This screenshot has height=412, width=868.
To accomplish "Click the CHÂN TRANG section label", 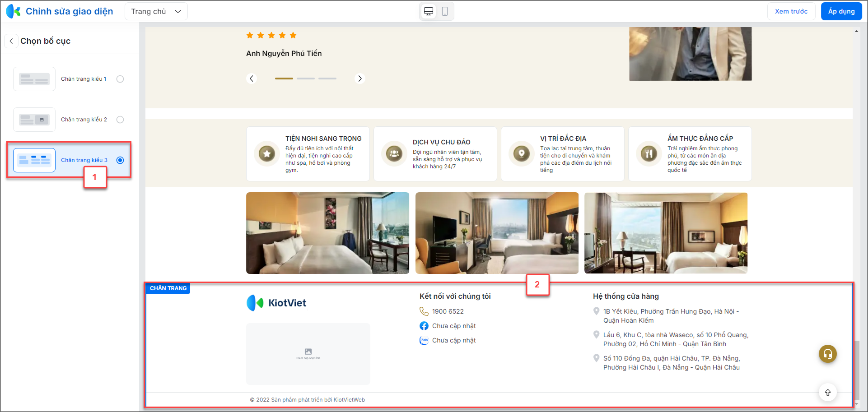I will tap(168, 288).
